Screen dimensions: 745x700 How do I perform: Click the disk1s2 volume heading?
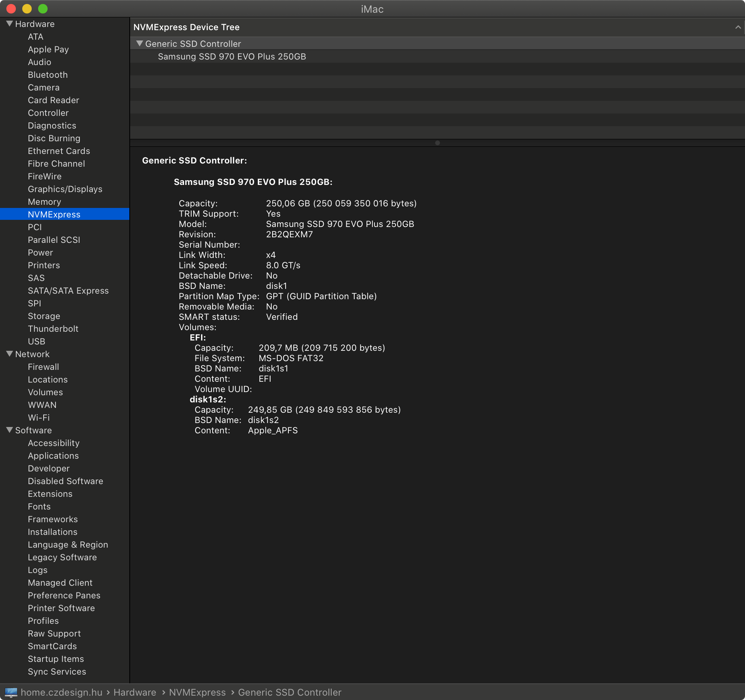tap(207, 399)
